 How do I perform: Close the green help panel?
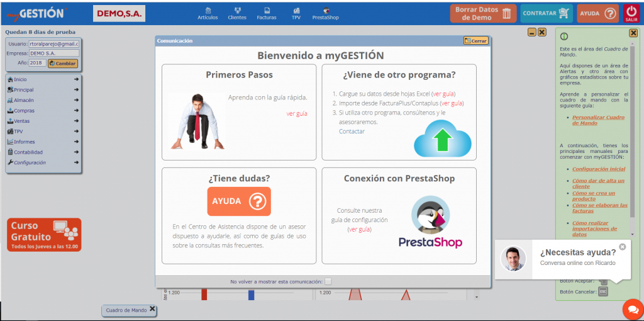[633, 33]
